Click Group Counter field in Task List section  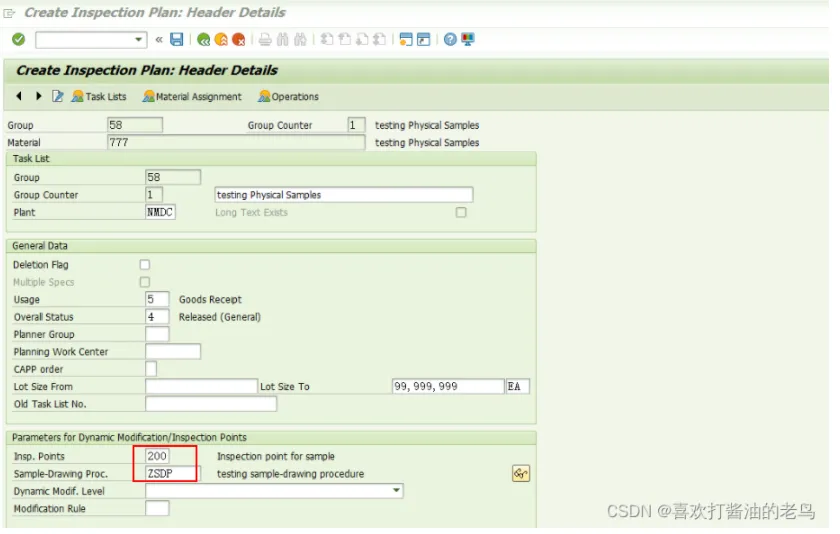click(x=154, y=195)
